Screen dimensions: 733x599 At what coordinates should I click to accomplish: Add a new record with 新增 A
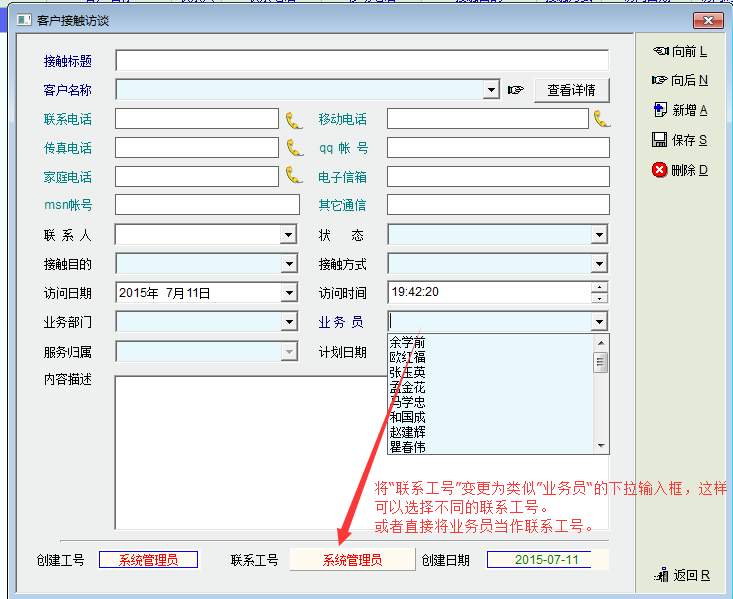tap(680, 110)
